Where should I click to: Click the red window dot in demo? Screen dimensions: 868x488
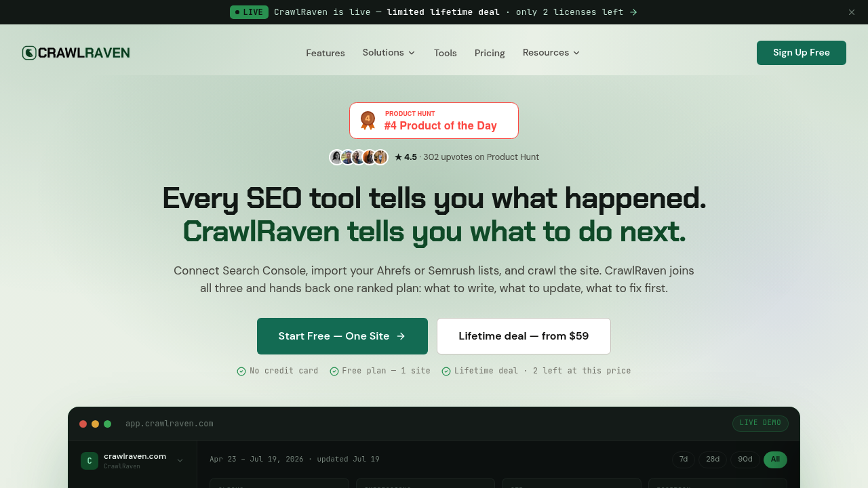pyautogui.click(x=83, y=424)
